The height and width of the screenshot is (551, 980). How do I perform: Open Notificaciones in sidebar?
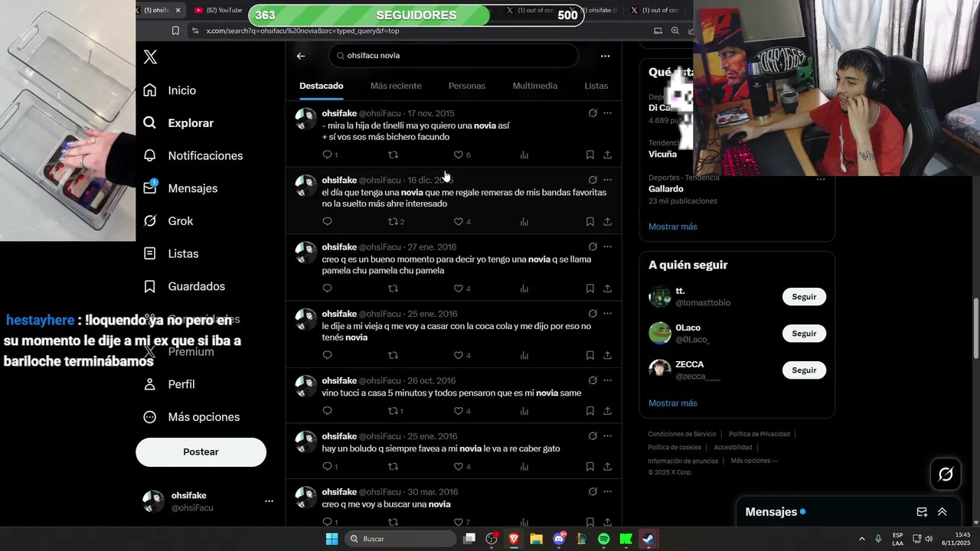pos(193,155)
